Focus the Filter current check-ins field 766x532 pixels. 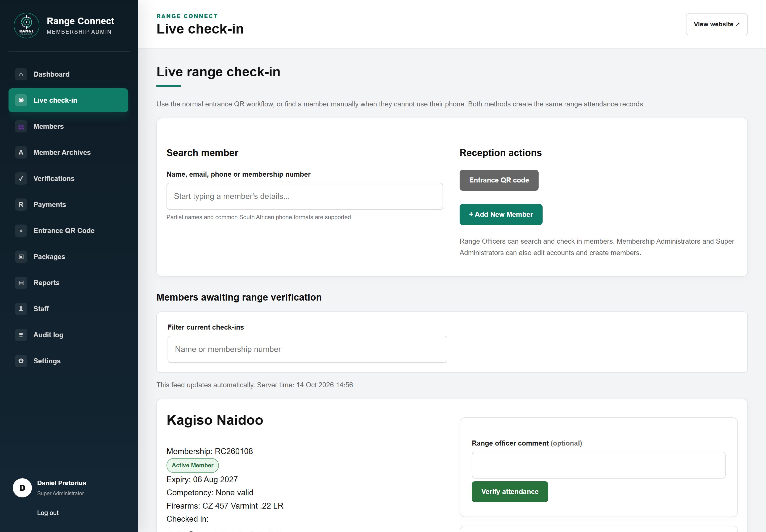[x=307, y=349]
